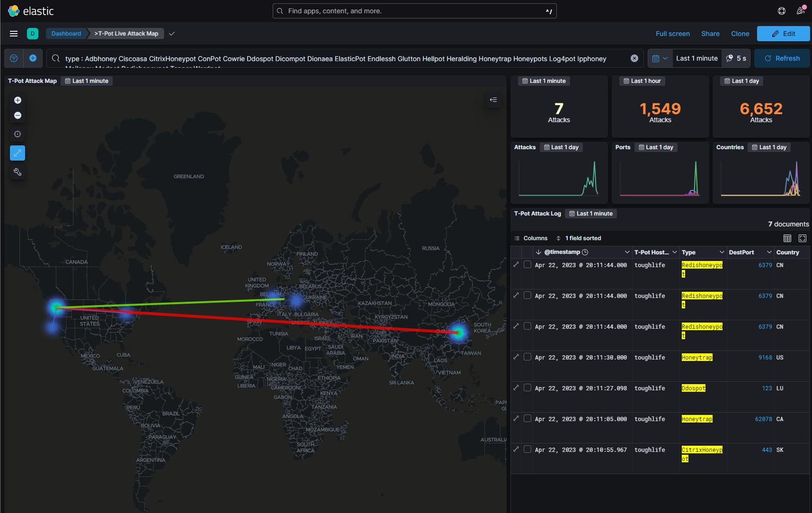Image resolution: width=812 pixels, height=513 pixels.
Task: Open the help menu icon
Action: (782, 11)
